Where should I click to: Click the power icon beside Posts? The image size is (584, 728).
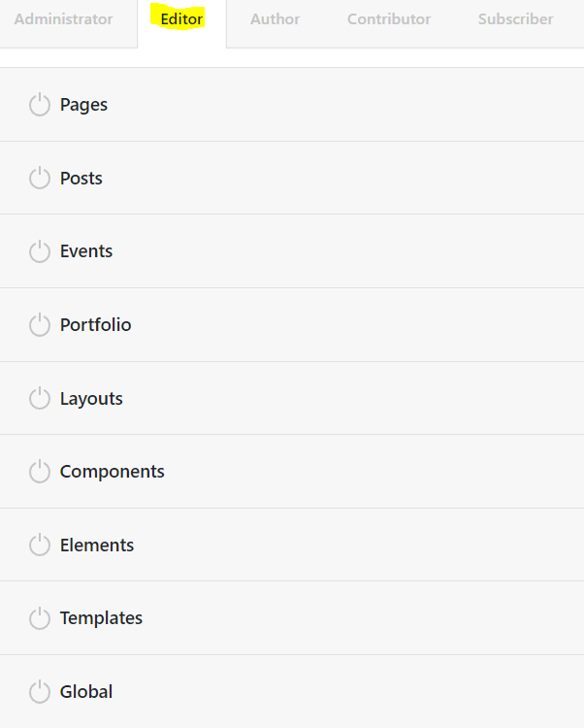pos(39,178)
